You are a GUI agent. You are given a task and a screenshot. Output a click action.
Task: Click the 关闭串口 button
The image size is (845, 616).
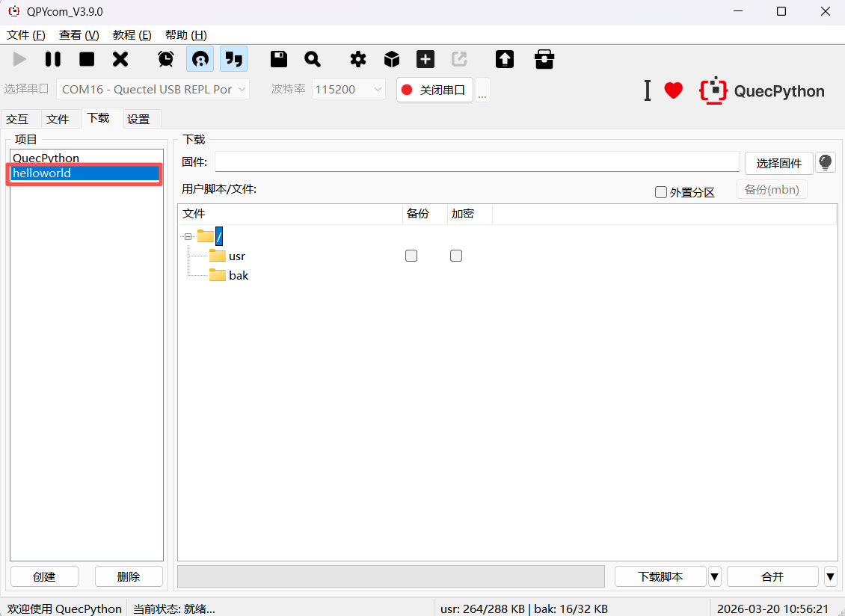(434, 90)
